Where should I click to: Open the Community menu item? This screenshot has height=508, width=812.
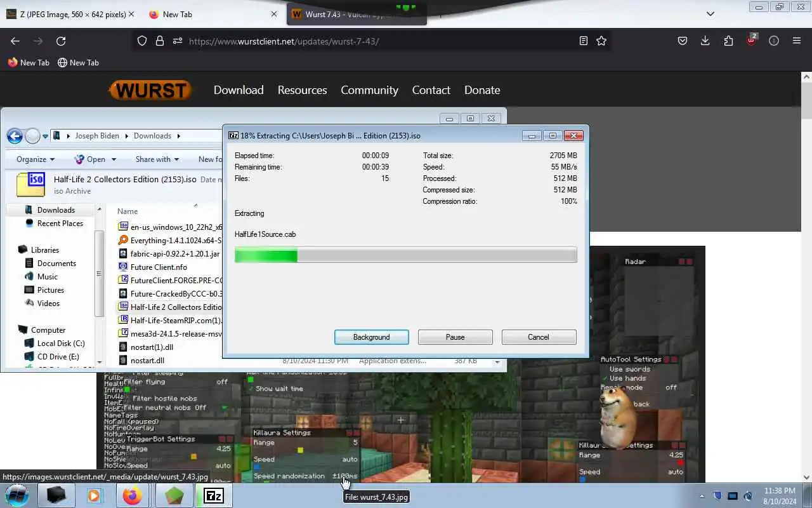coord(369,90)
